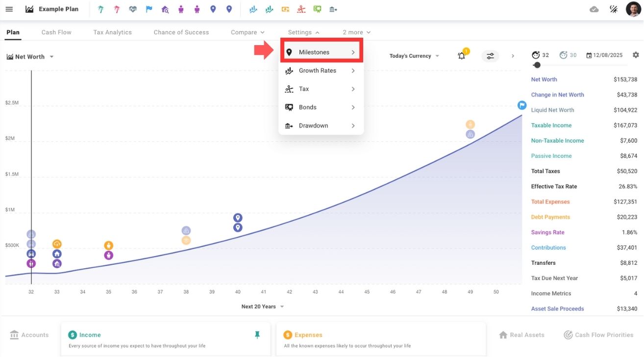Click the bank drawdown icon in top toolbar
Viewport: 644px width, 357px height.
(333, 9)
